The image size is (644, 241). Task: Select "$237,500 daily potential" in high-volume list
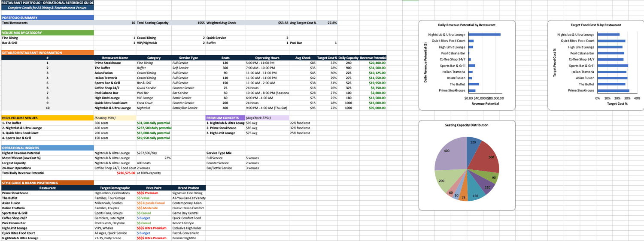(154, 128)
